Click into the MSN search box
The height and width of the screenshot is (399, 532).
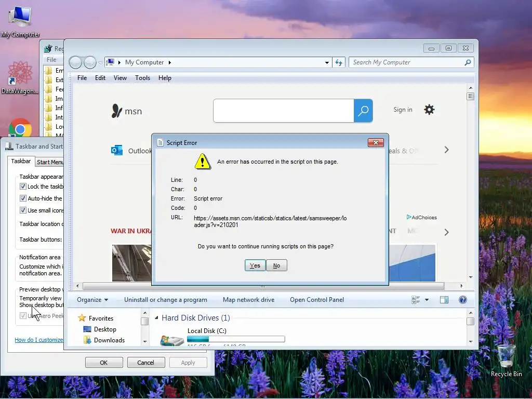click(x=284, y=111)
